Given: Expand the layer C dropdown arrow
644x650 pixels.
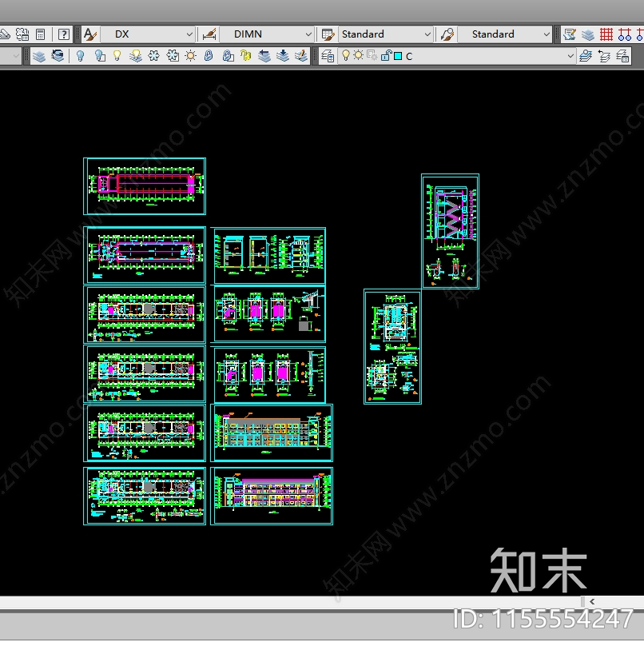Looking at the screenshot, I should pos(570,56).
